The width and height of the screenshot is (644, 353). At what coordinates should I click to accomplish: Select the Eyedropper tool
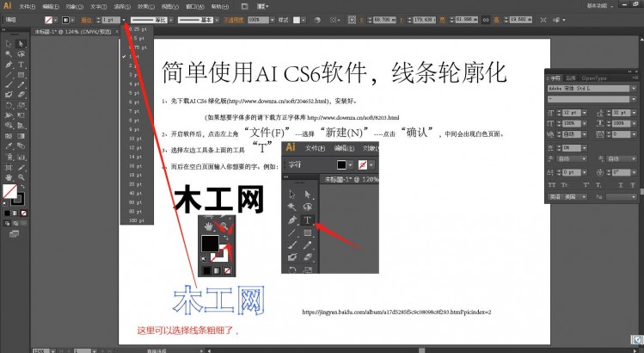click(x=9, y=146)
